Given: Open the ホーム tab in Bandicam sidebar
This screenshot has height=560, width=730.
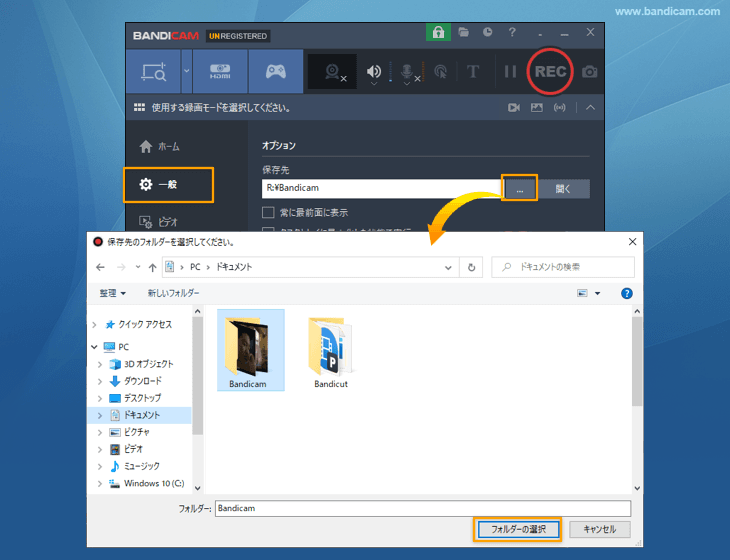Looking at the screenshot, I should [x=159, y=147].
